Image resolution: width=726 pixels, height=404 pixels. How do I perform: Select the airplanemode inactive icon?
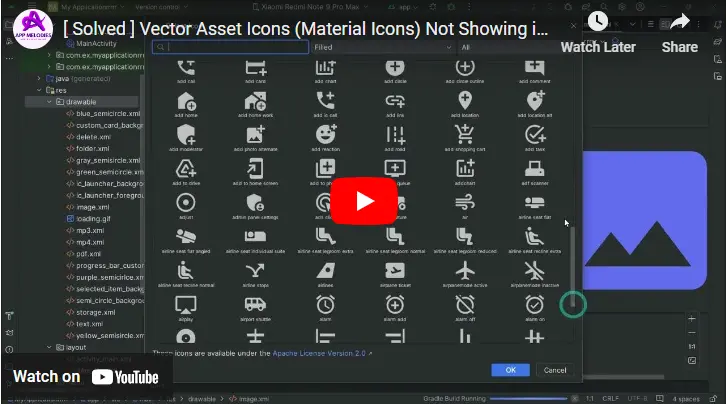535,271
